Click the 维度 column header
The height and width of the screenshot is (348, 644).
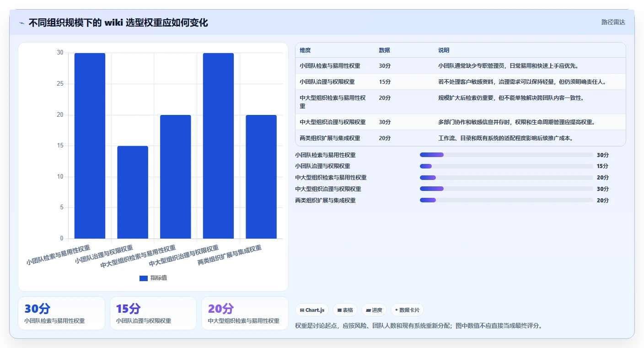[x=305, y=50]
